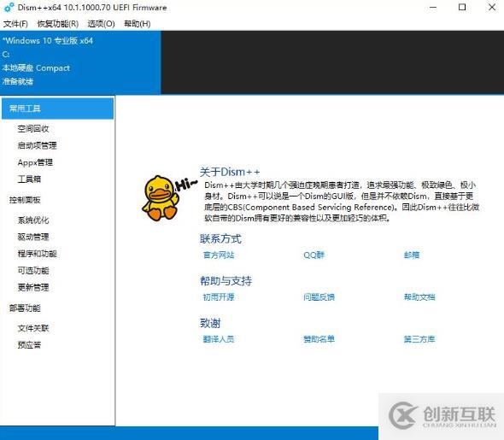The image size is (504, 440).
Task: Open the 邮箱 contact link
Action: (x=412, y=255)
